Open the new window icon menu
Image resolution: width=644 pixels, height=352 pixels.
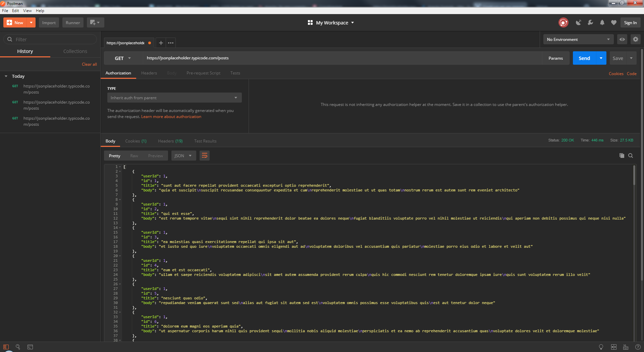coord(95,22)
